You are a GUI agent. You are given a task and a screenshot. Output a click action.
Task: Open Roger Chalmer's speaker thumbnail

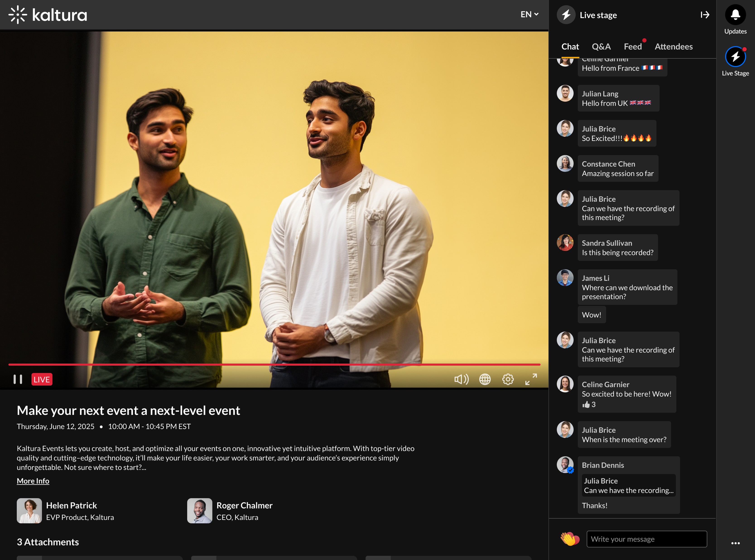(x=200, y=510)
